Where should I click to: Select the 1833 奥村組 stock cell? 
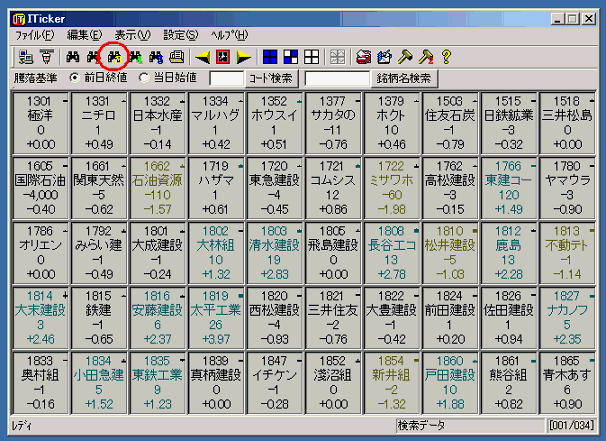[x=41, y=383]
